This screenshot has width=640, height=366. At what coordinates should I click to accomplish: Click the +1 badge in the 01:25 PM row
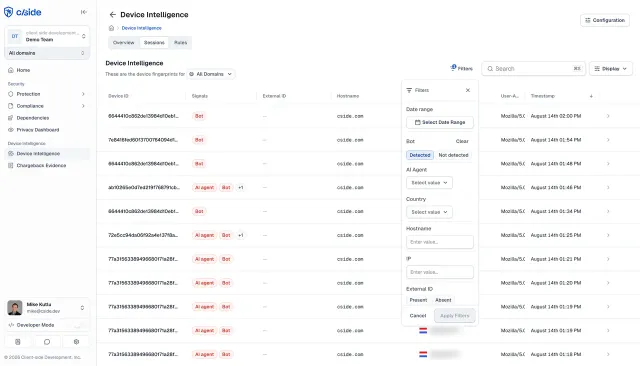coord(241,235)
